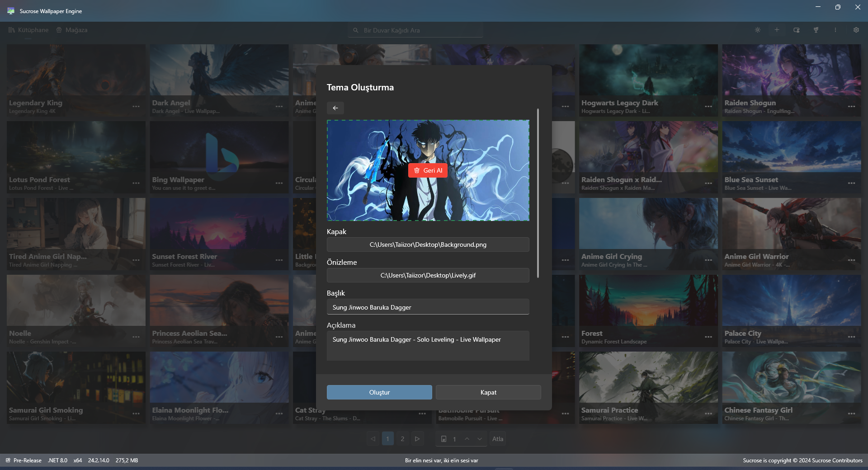Open more options for Lotus Pond Forest card
The image size is (868, 470).
tap(136, 183)
